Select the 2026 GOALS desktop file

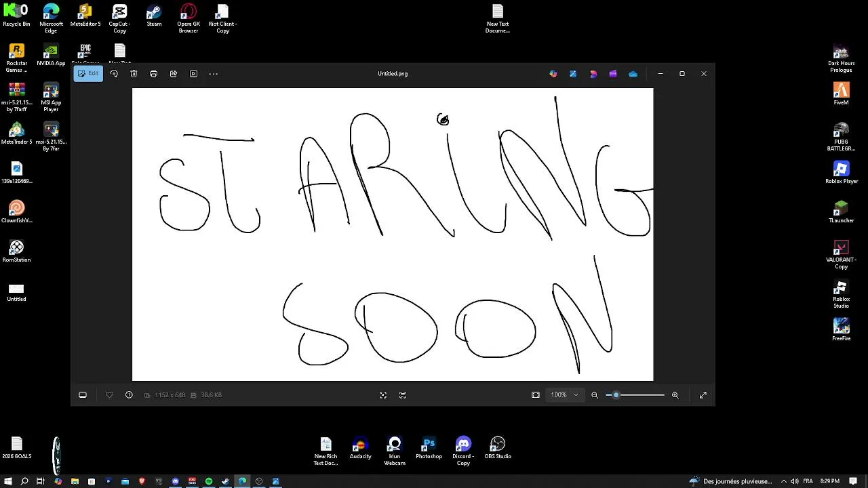pos(16,448)
